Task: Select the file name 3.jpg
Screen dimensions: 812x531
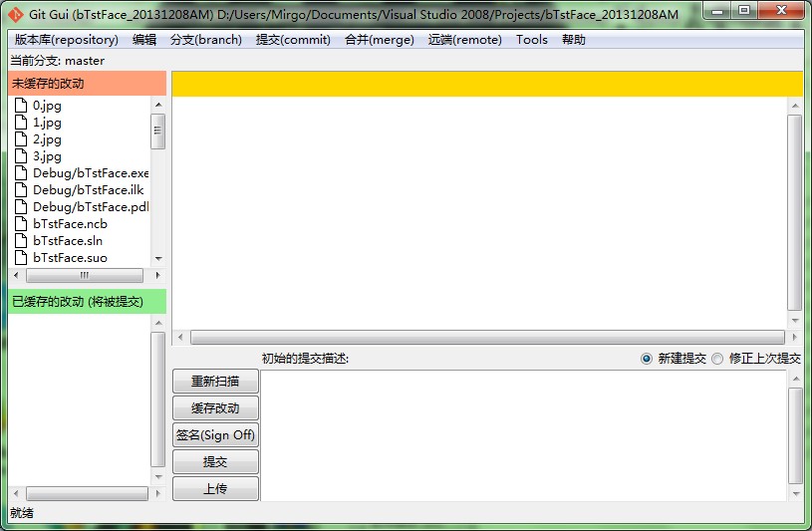Action: click(47, 156)
